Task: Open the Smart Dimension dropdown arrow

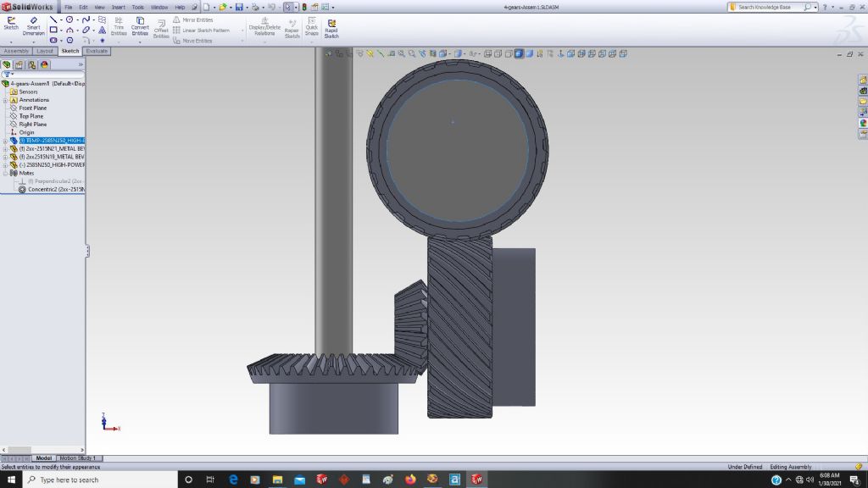Action: (33, 42)
